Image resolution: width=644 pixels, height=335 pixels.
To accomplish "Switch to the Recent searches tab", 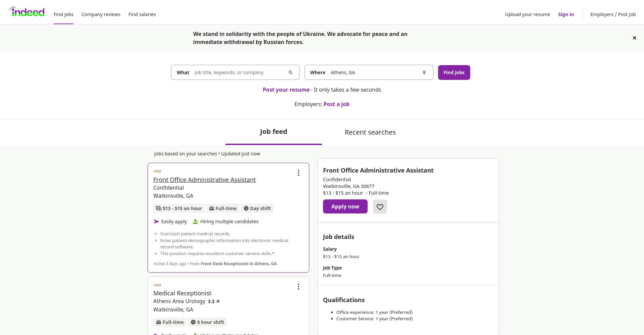I will click(370, 132).
